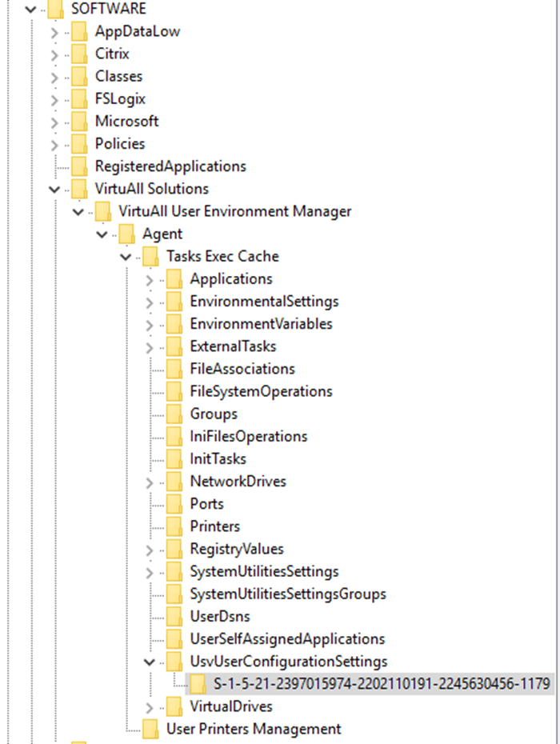Click the SOFTWARE folder icon
The height and width of the screenshot is (744, 560).
[x=55, y=9]
